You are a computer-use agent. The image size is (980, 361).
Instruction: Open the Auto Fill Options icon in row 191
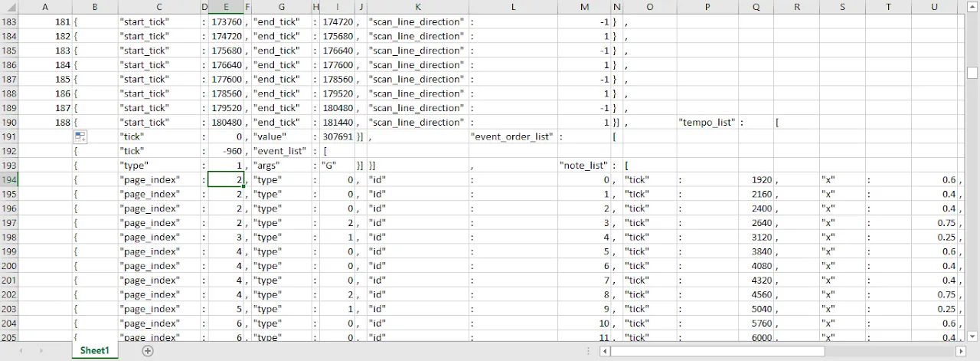coord(80,136)
